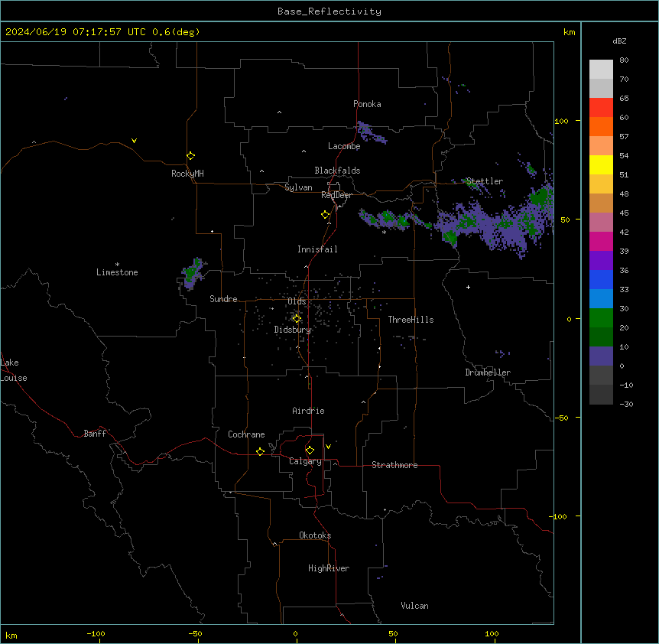Click the Okotoks label

(315, 535)
